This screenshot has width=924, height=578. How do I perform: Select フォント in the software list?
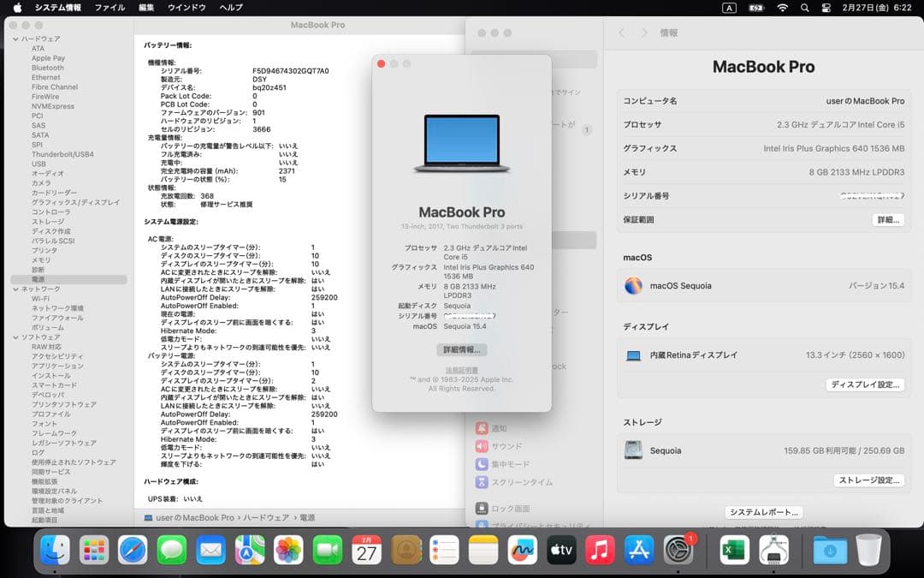pos(44,424)
